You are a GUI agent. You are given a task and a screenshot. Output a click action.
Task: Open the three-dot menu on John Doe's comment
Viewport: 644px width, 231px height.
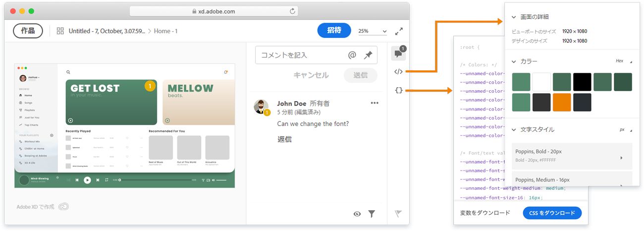pos(375,103)
